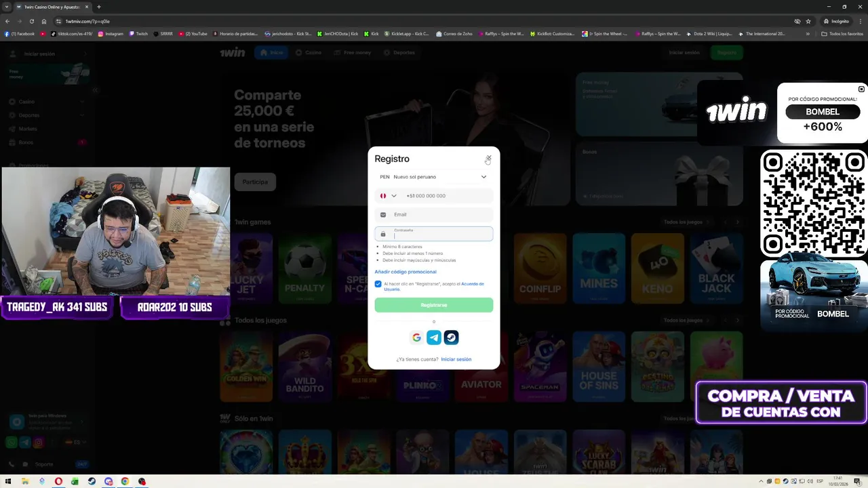868x488 pixels.
Task: Open the Correo de Zoho bookmark
Action: [x=455, y=34]
